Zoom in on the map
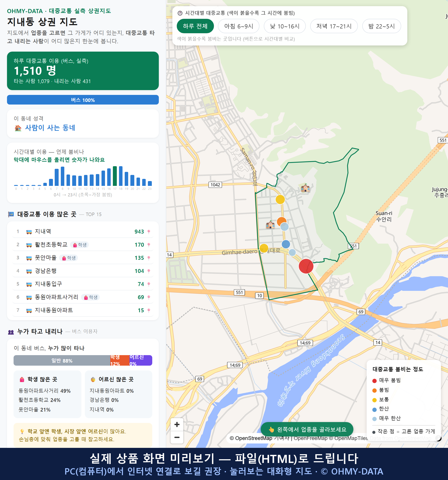 [x=177, y=424]
